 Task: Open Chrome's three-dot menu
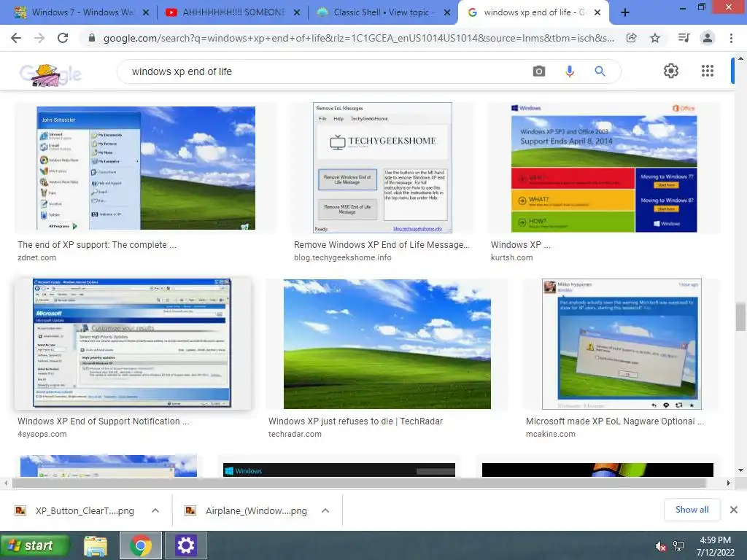click(x=731, y=38)
